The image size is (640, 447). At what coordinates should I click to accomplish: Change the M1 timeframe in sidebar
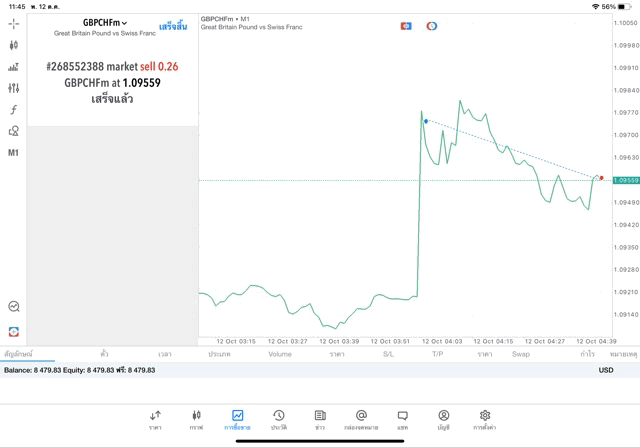point(13,153)
